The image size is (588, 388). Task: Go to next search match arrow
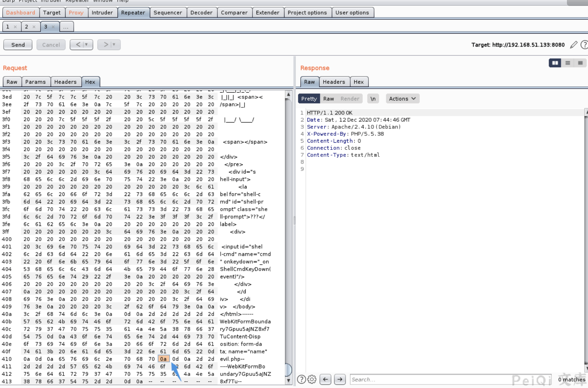click(x=340, y=379)
